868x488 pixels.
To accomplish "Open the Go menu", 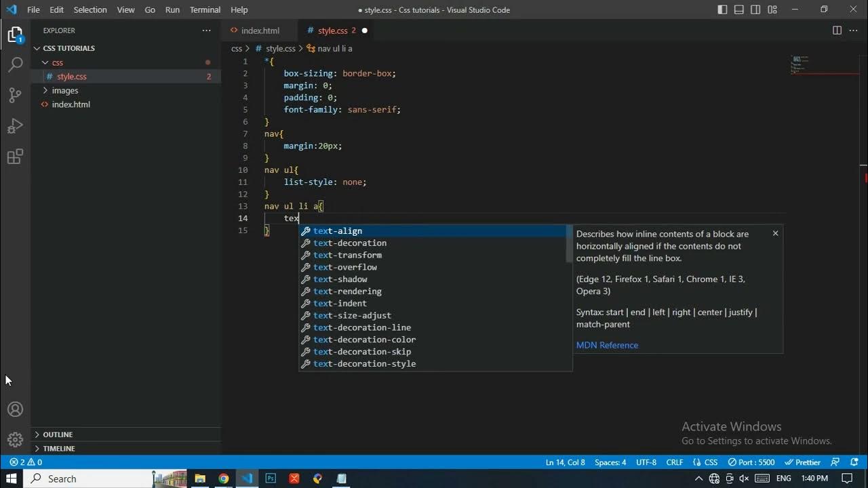I will click(x=150, y=9).
